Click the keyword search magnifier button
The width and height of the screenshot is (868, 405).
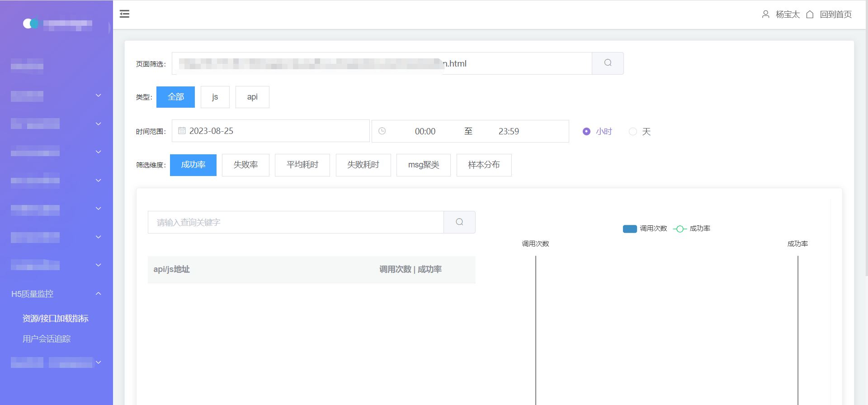(x=459, y=222)
